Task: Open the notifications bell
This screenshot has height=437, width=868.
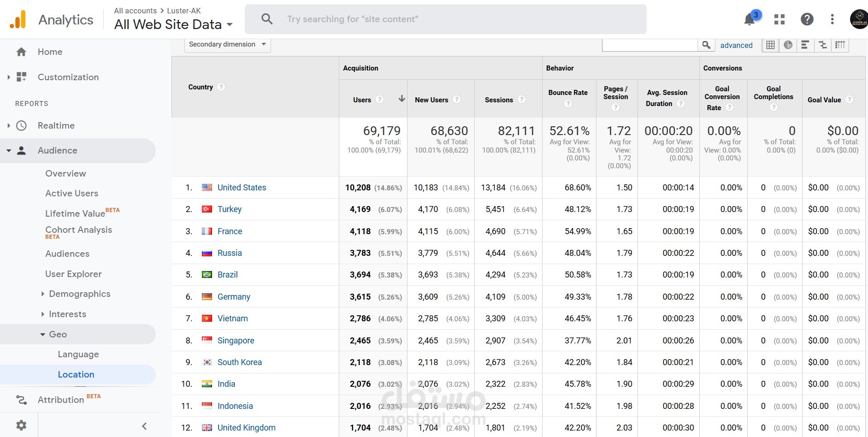Action: point(750,19)
